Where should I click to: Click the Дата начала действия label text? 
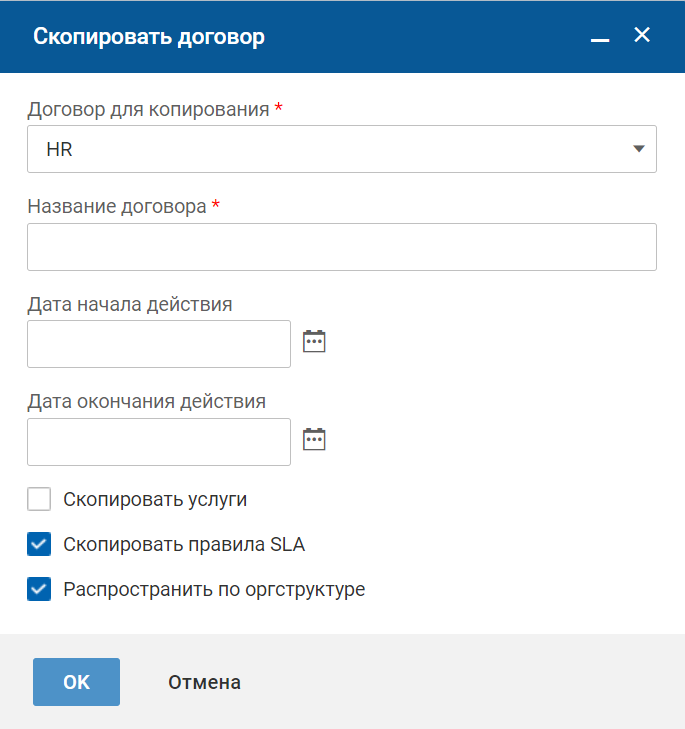pos(130,304)
